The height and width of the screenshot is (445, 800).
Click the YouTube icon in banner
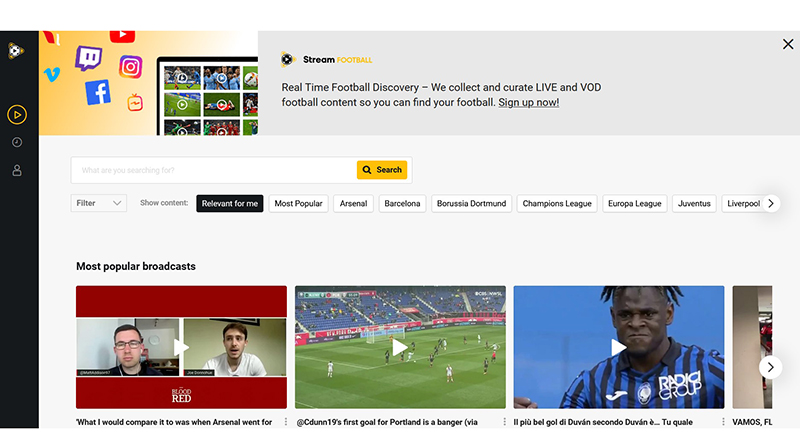click(x=122, y=36)
